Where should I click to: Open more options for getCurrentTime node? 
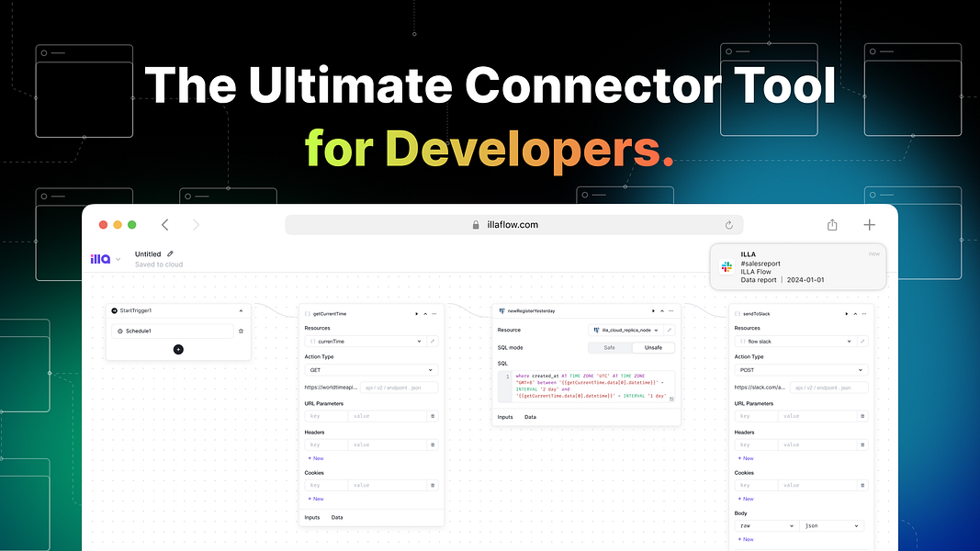[x=434, y=313]
